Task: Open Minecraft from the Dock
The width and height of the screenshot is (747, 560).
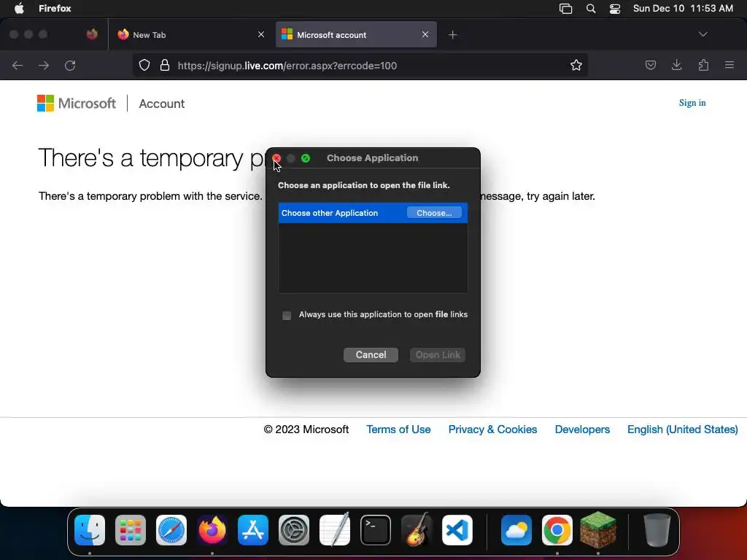Action: click(598, 530)
